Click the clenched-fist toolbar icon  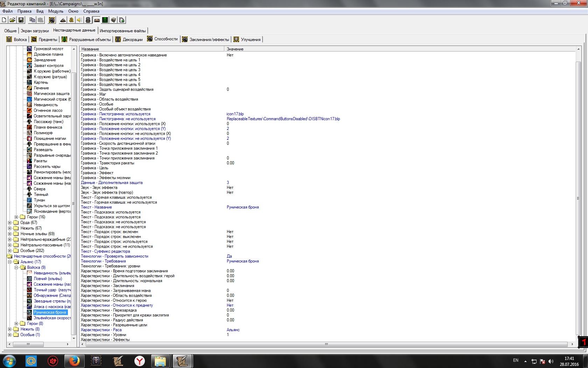point(52,20)
